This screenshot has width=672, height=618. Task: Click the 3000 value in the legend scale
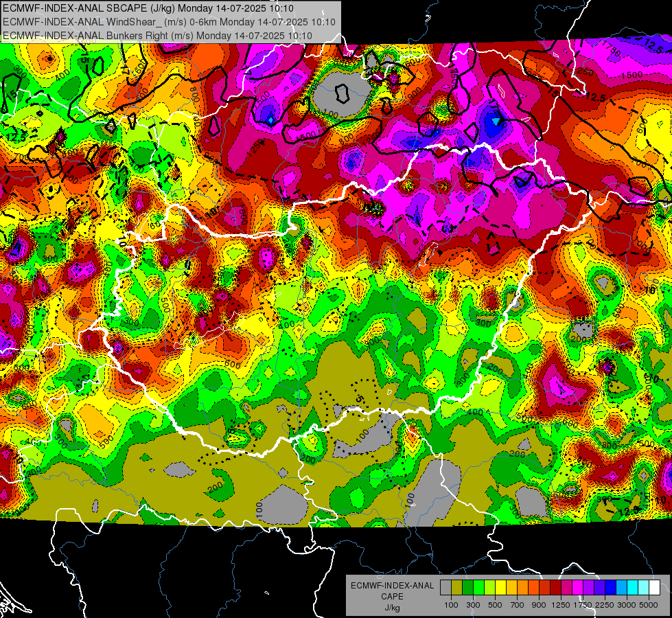click(x=627, y=605)
